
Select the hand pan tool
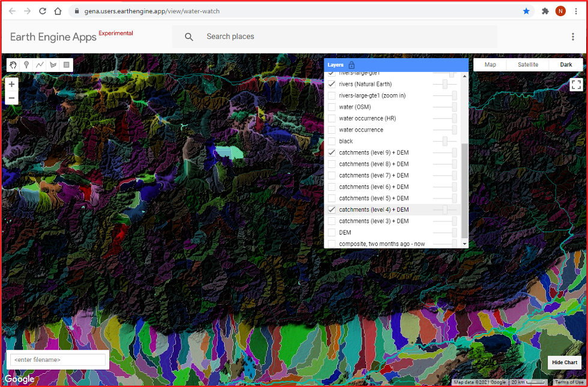tap(13, 65)
